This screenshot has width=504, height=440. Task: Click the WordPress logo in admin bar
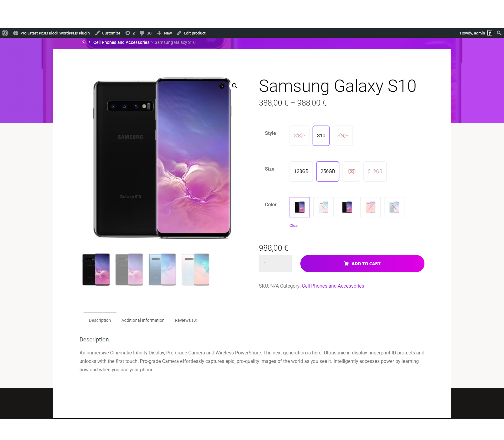5,33
